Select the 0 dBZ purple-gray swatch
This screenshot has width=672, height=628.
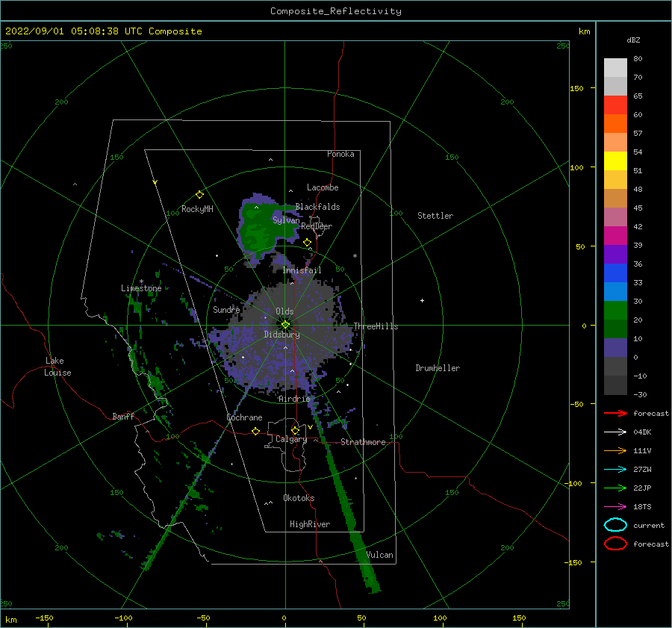tap(615, 348)
